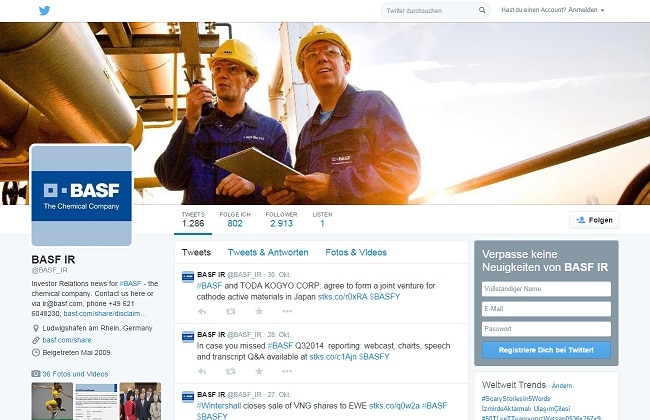Click the E-Mail input field
The width and height of the screenshot is (650, 420).
546,309
